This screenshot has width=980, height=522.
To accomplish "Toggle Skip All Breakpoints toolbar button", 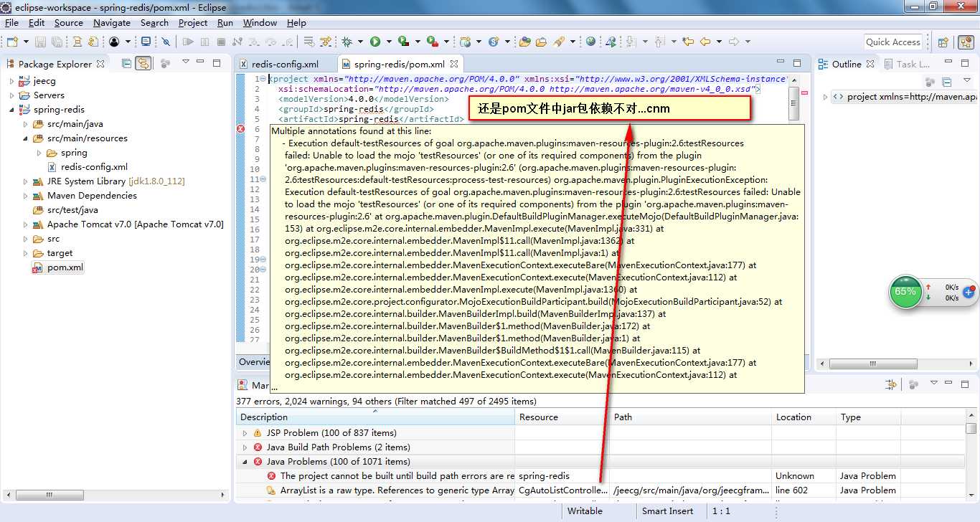I will tap(166, 42).
